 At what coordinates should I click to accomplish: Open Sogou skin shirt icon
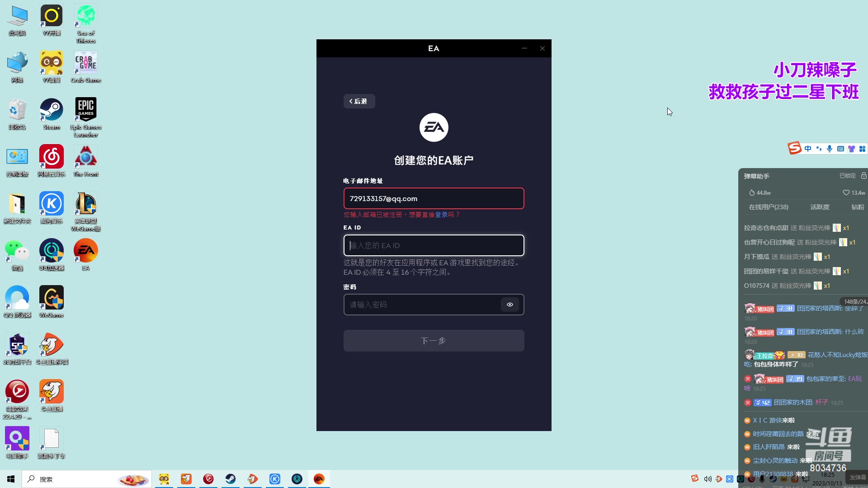point(851,149)
